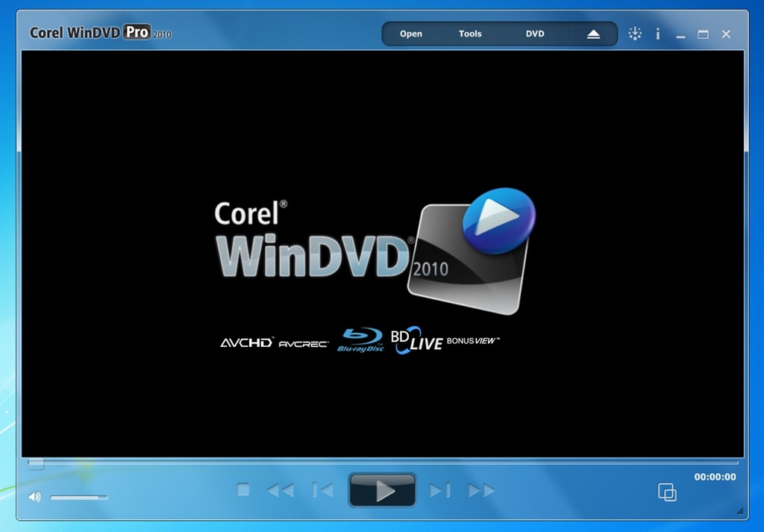Eject the disc with eject icon

593,34
